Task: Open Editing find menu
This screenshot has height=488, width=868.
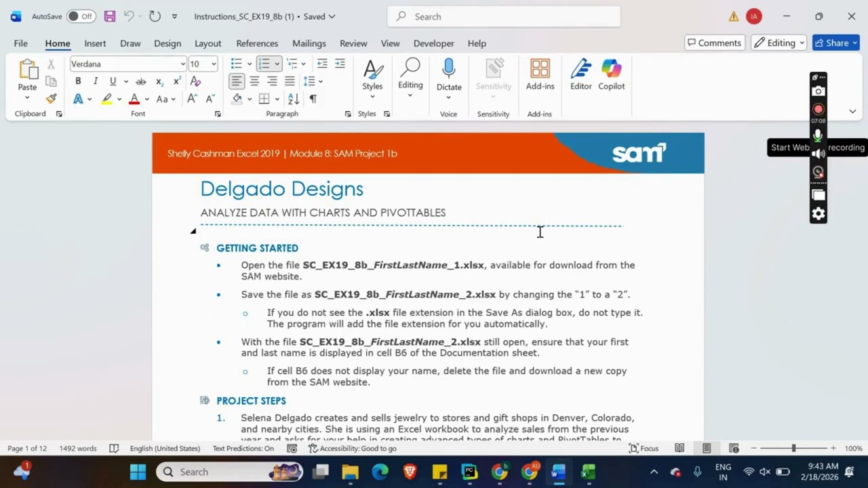Action: click(410, 78)
